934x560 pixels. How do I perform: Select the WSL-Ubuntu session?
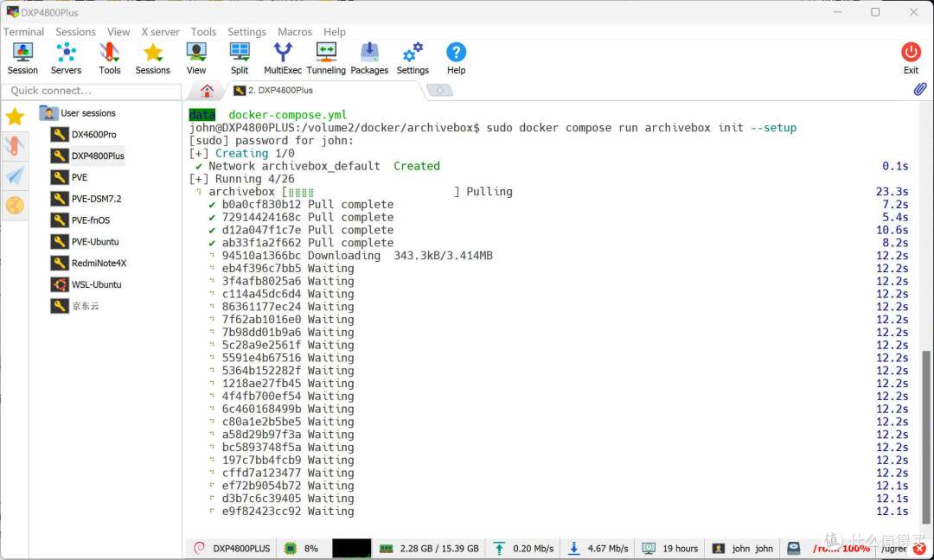coord(96,284)
